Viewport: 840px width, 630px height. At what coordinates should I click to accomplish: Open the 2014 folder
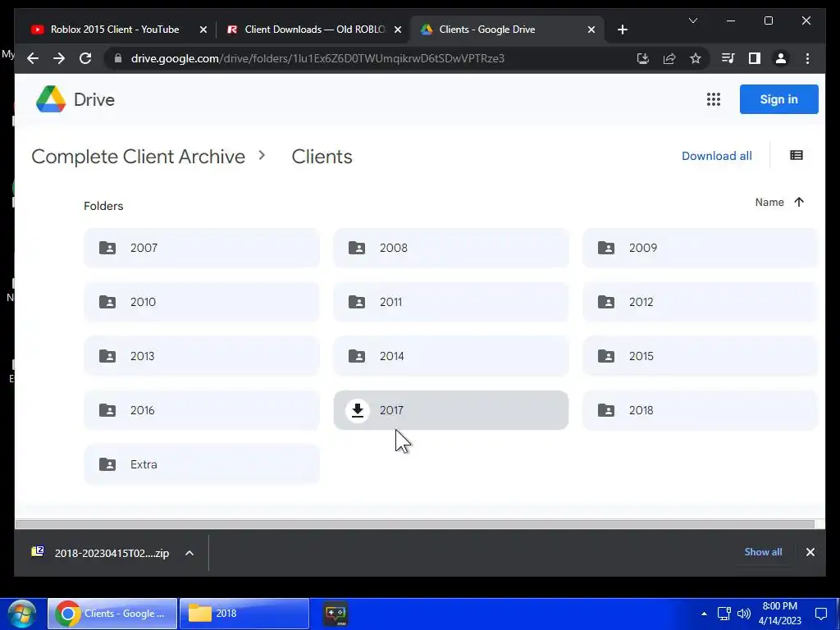point(451,356)
